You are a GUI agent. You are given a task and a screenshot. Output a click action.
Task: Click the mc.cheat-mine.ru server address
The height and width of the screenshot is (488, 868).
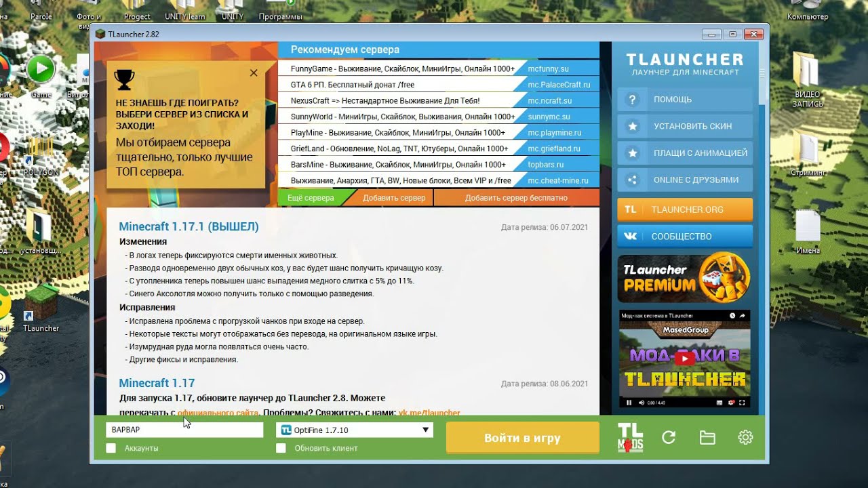559,181
